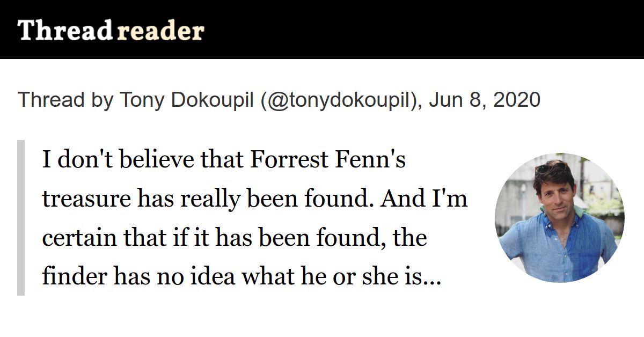This screenshot has height=337, width=644.
Task: Click the Thread reader logo
Action: tap(111, 31)
